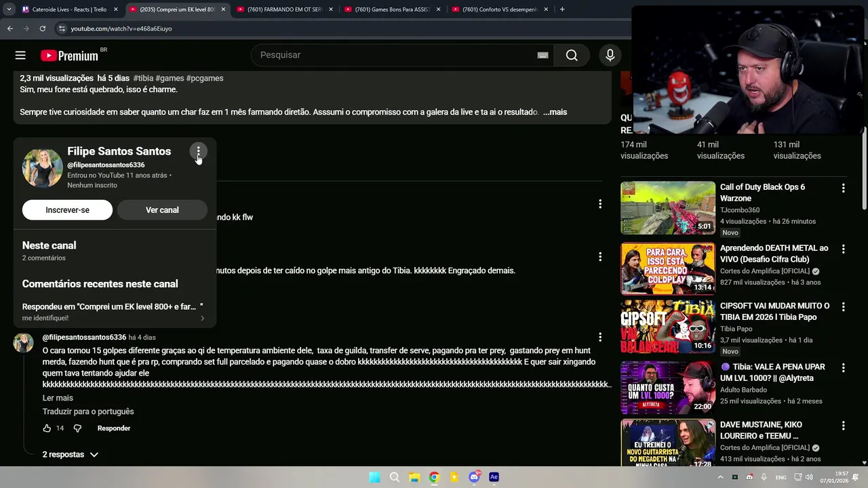Viewport: 868px width, 488px height.
Task: Open options for Aprendendo DEATH METAL video
Action: tap(844, 249)
